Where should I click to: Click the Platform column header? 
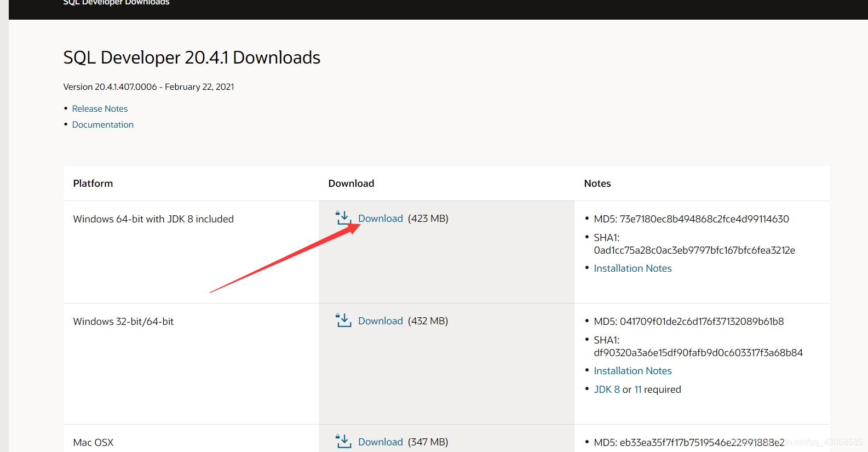pyautogui.click(x=93, y=184)
